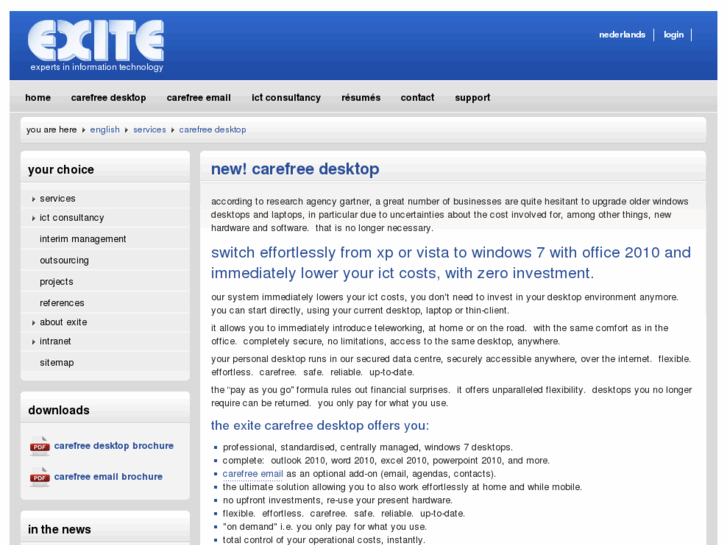Viewport: 727px width, 545px height.
Task: Open the support menu item
Action: (x=472, y=98)
